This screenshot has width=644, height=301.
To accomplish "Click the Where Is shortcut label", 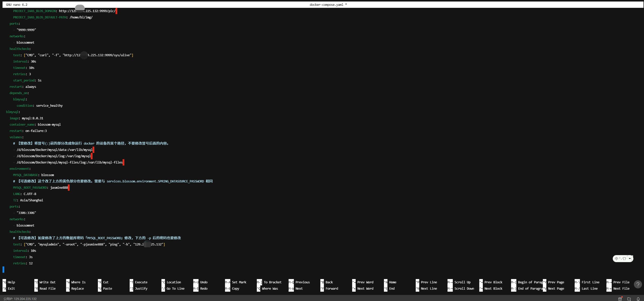I will (x=78, y=282).
